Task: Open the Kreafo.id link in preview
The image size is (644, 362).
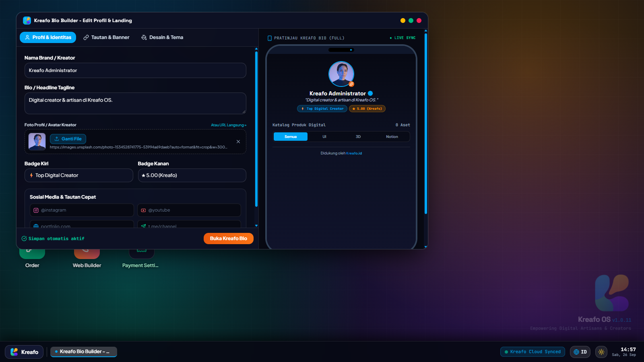Action: (354, 153)
